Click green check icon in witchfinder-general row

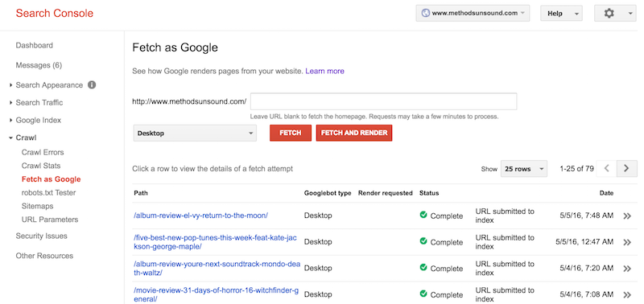click(423, 294)
